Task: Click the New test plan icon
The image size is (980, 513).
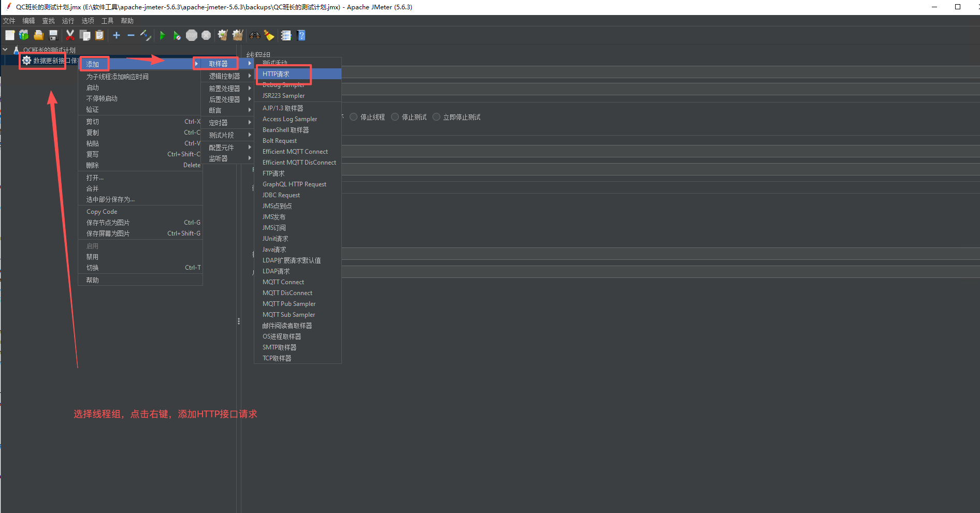Action: [x=10, y=35]
